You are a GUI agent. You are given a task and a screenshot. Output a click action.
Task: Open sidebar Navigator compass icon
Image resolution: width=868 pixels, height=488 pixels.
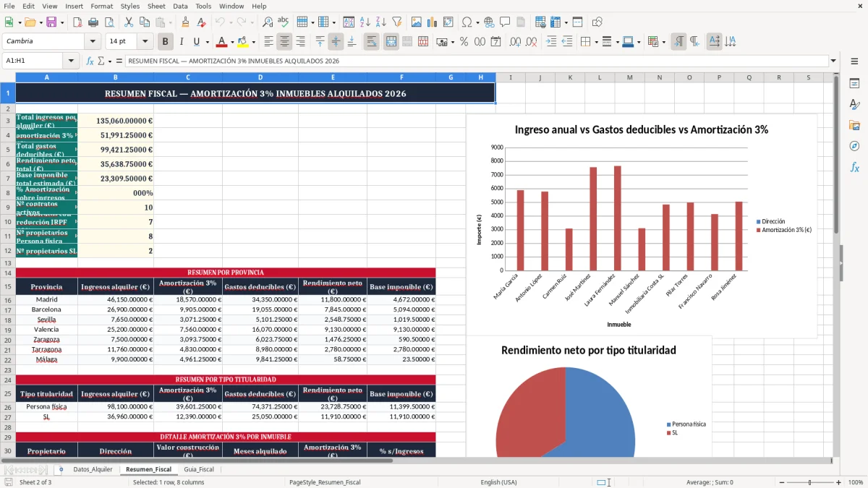tap(854, 146)
